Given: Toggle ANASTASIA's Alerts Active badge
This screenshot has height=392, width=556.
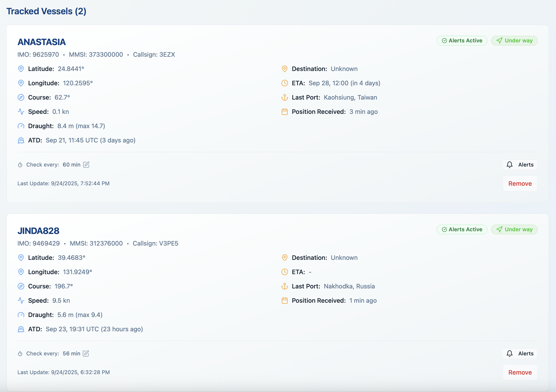Looking at the screenshot, I should pos(462,41).
